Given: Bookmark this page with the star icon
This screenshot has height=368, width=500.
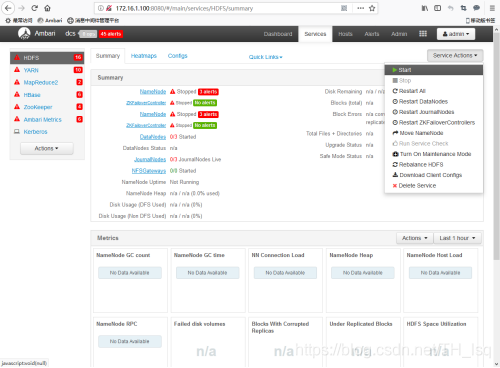Looking at the screenshot, I should [x=372, y=8].
